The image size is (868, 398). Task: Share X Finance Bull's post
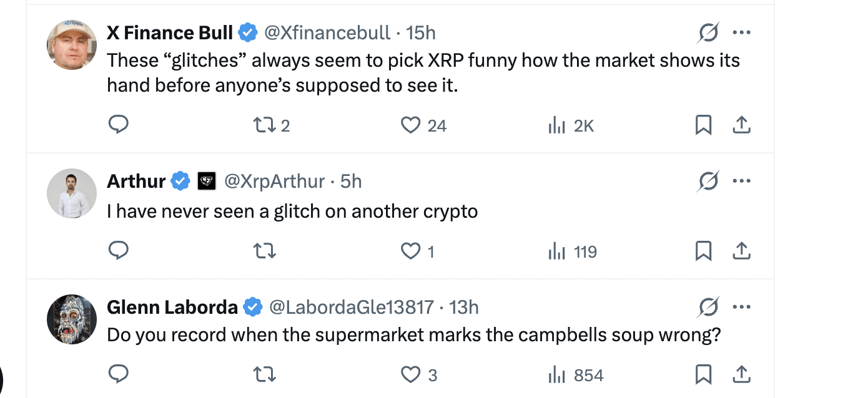[741, 125]
